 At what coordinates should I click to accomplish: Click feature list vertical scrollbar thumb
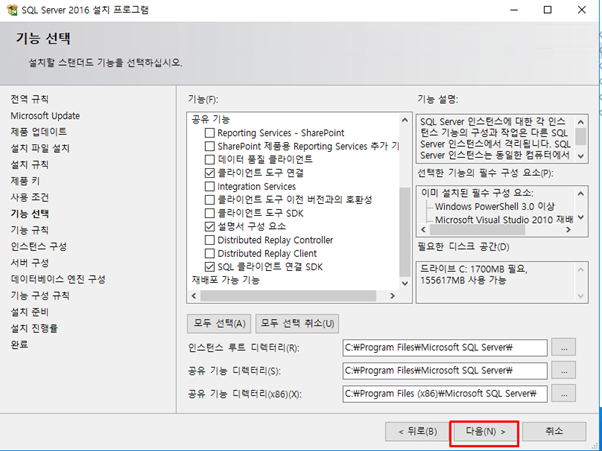405,232
